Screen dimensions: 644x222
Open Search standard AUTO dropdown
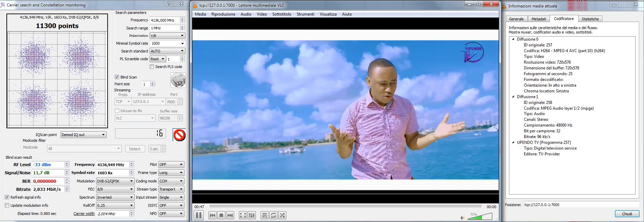(168, 51)
